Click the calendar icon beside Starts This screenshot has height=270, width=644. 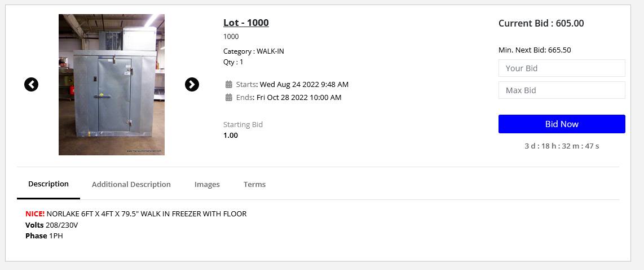[x=229, y=84]
